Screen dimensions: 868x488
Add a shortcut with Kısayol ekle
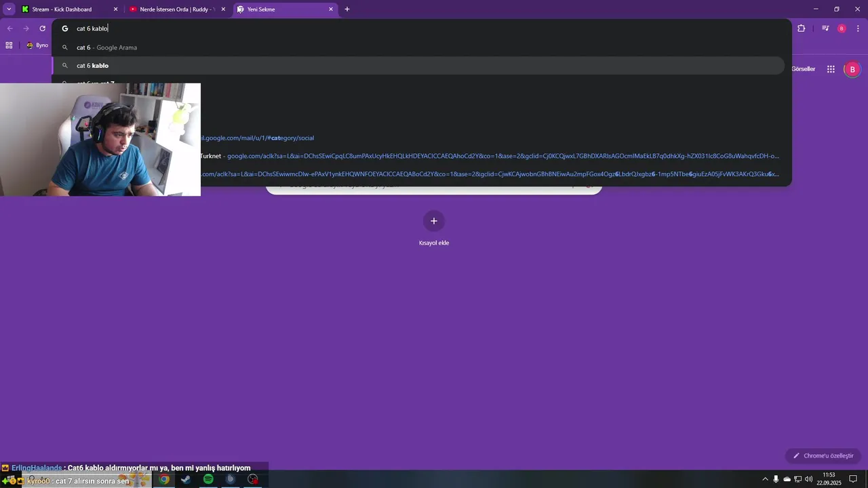434,228
